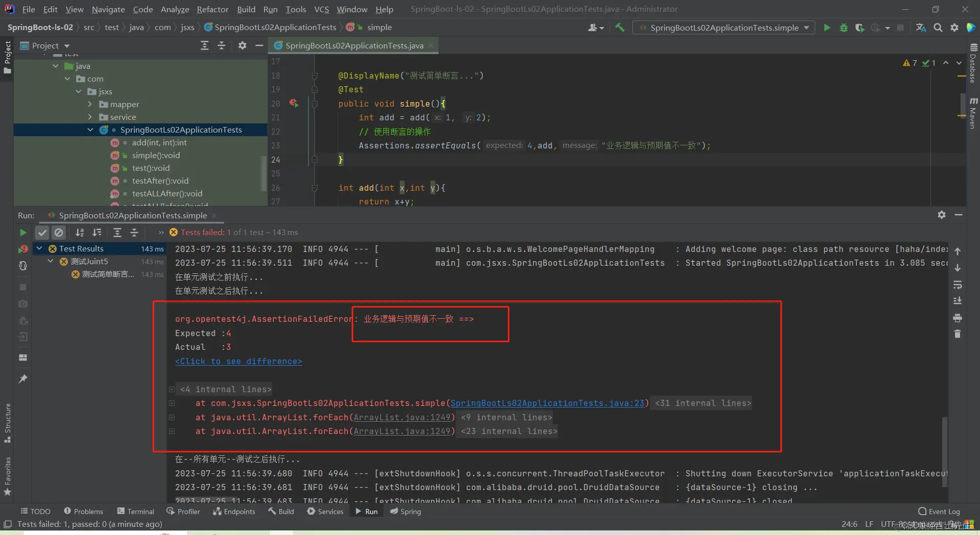Viewport: 980px width, 535px height.
Task: Open SpringBootLs02ApplicationTests.java:23 stack link
Action: (x=547, y=403)
